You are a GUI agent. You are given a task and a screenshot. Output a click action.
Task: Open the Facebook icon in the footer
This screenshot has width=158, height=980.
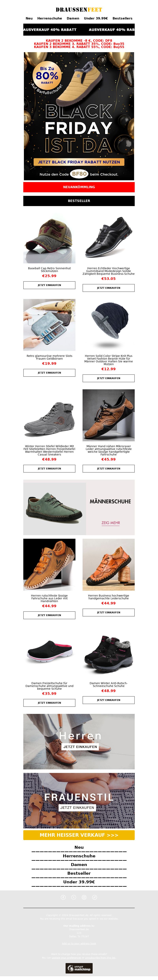point(63,897)
